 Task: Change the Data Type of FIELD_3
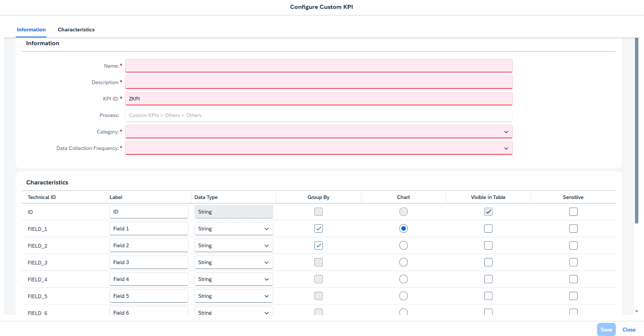pyautogui.click(x=233, y=262)
